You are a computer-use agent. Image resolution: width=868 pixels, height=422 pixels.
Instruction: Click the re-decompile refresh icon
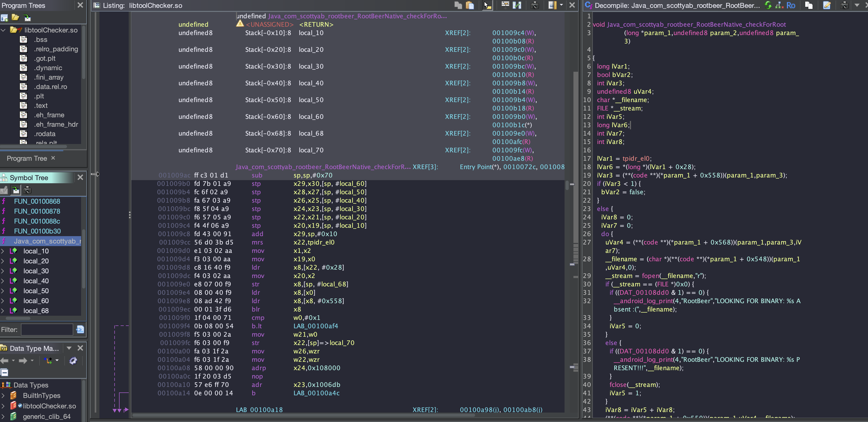coord(768,5)
